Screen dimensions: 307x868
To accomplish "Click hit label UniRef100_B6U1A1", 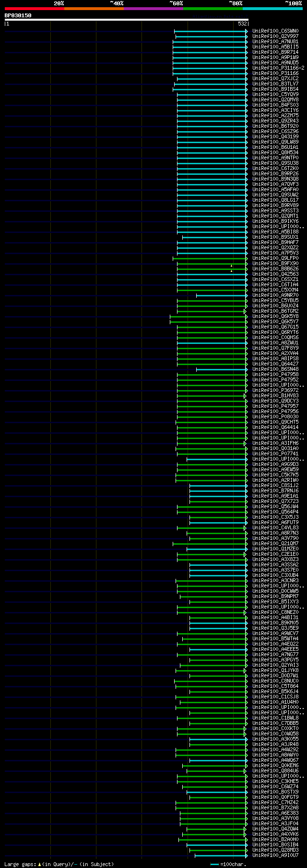I will [x=275, y=147].
